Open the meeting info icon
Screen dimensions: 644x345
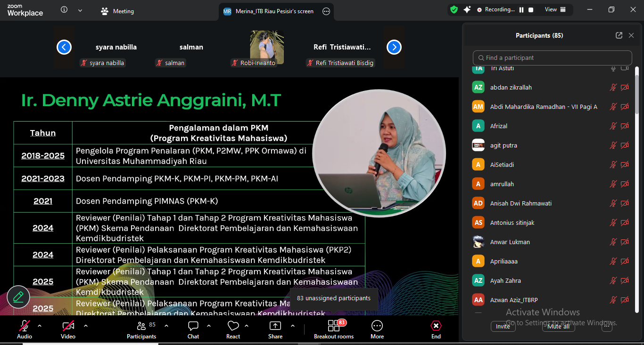65,10
